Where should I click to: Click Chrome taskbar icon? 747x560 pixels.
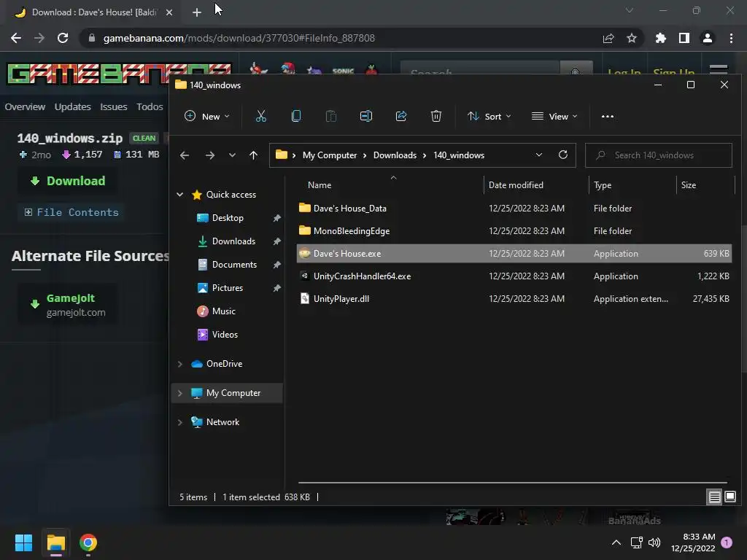click(88, 542)
